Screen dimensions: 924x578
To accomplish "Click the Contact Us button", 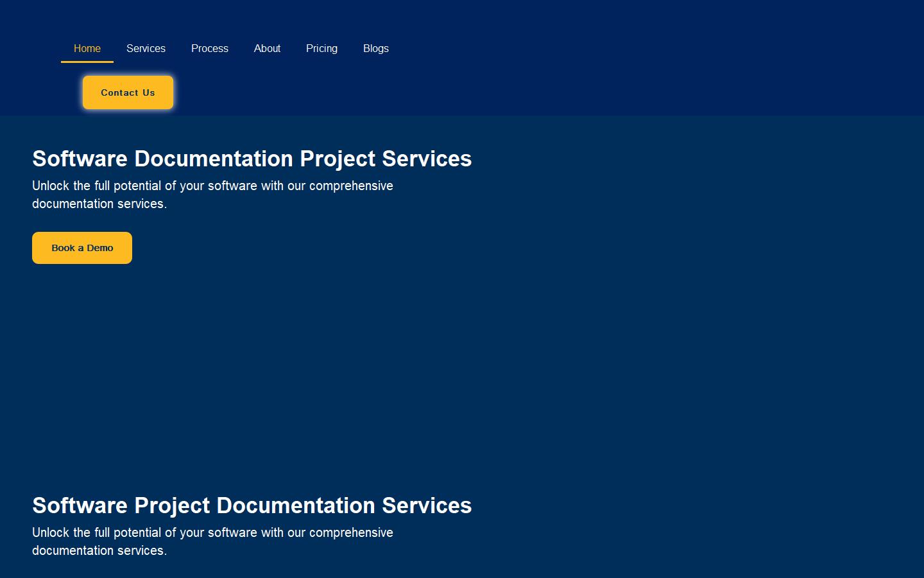I will click(x=128, y=92).
